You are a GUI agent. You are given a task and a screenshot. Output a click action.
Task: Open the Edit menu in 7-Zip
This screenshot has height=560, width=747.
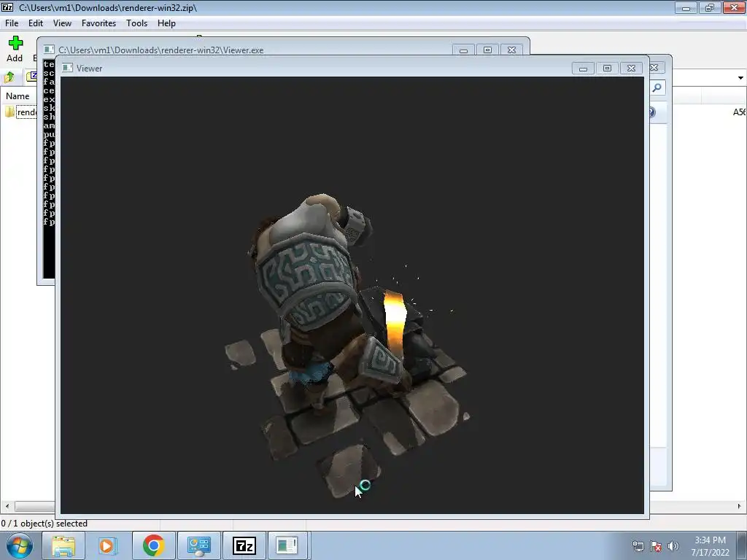point(35,23)
